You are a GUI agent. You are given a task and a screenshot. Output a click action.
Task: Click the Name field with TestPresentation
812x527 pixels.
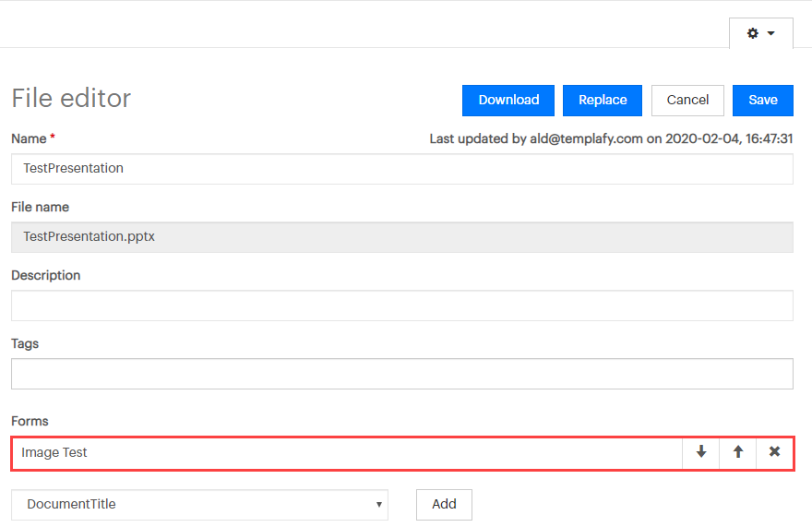click(x=402, y=168)
